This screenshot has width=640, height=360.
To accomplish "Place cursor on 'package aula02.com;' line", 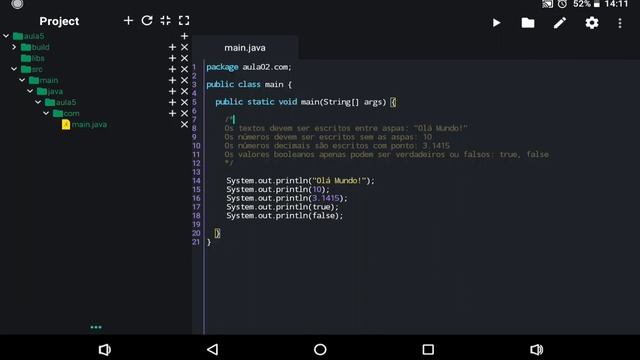I will coord(249,67).
